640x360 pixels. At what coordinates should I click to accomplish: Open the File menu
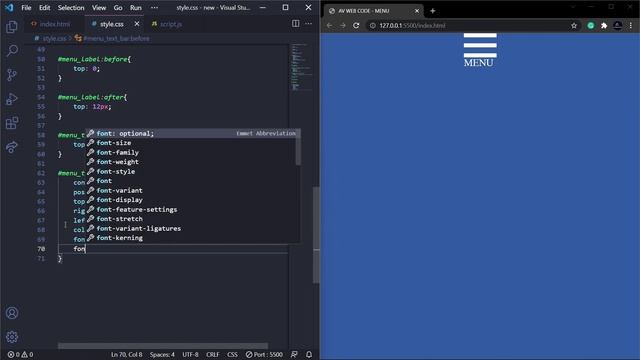(26, 7)
